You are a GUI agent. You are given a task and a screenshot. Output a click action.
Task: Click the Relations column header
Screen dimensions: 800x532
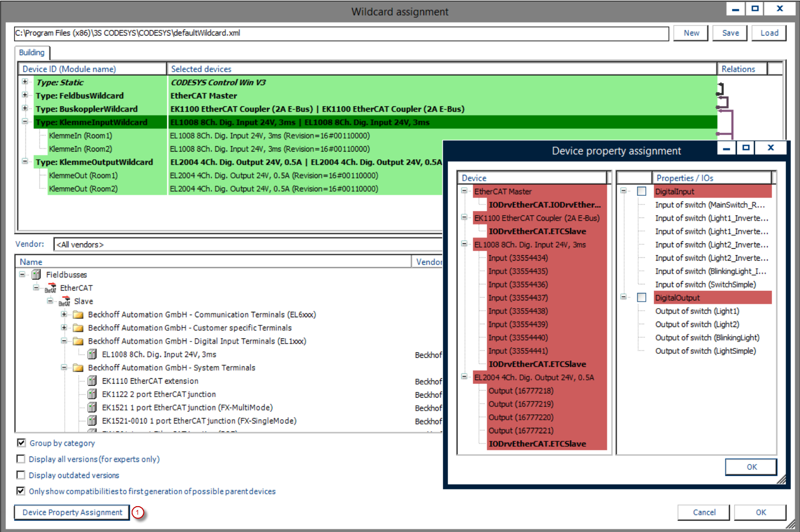[x=738, y=69]
